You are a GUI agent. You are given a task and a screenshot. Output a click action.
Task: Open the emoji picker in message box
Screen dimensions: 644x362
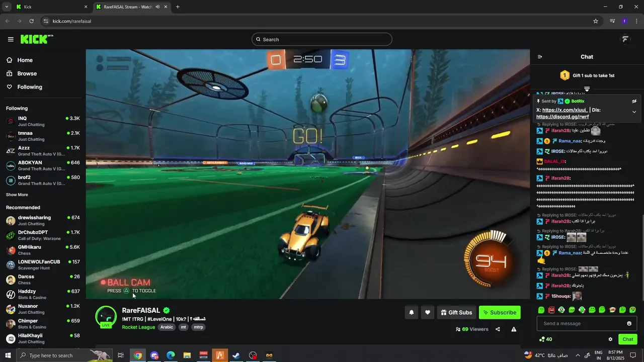pyautogui.click(x=629, y=323)
